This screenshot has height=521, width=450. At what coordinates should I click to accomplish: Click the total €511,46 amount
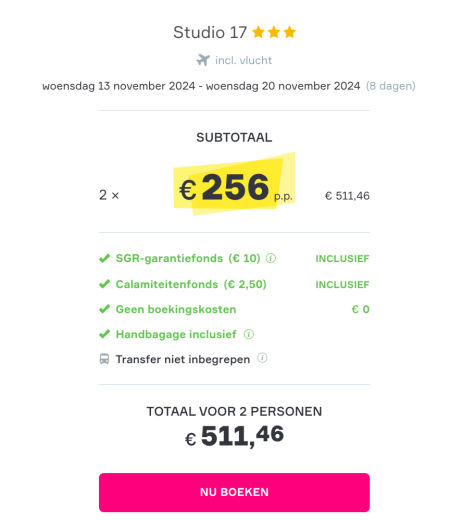(234, 436)
